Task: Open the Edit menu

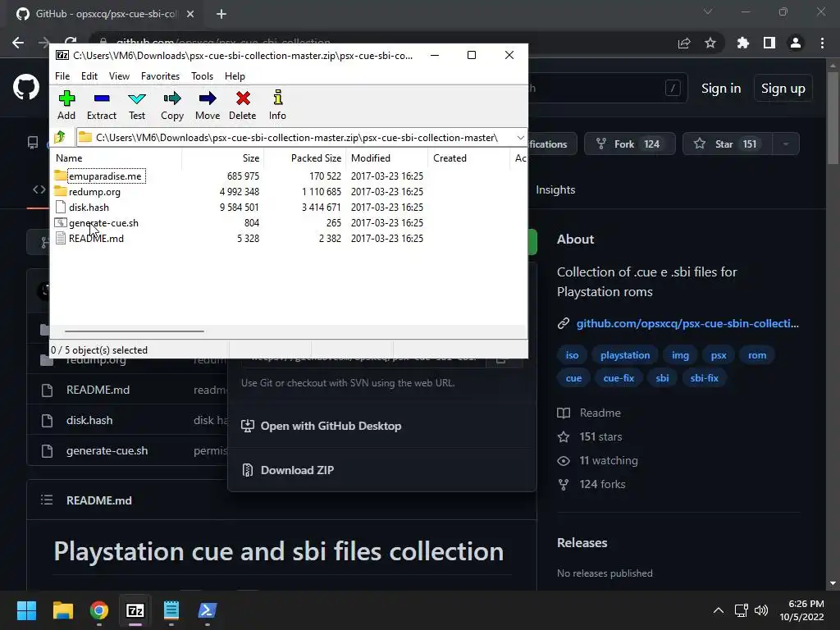Action: [89, 76]
